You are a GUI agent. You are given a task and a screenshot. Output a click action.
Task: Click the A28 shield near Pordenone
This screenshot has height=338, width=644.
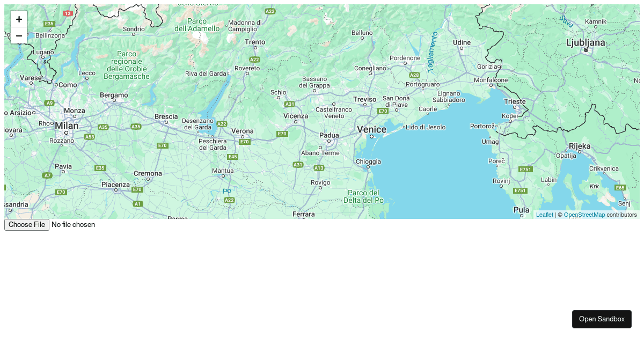(x=414, y=76)
